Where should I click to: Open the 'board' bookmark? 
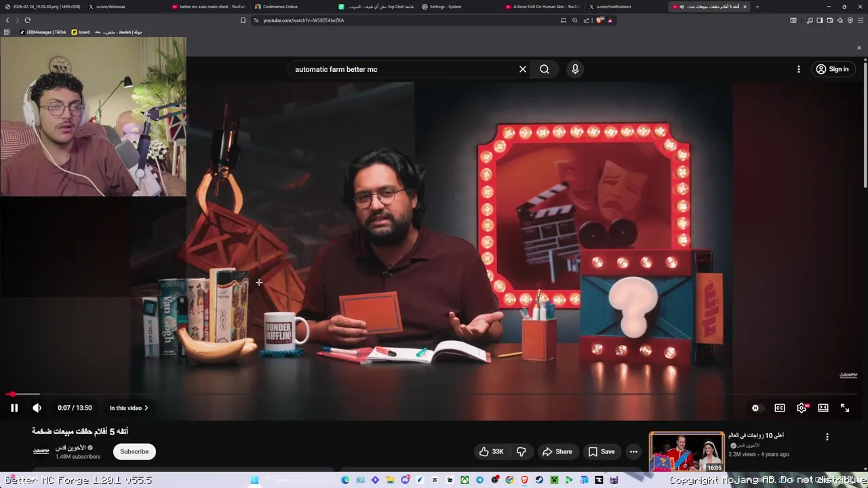80,32
